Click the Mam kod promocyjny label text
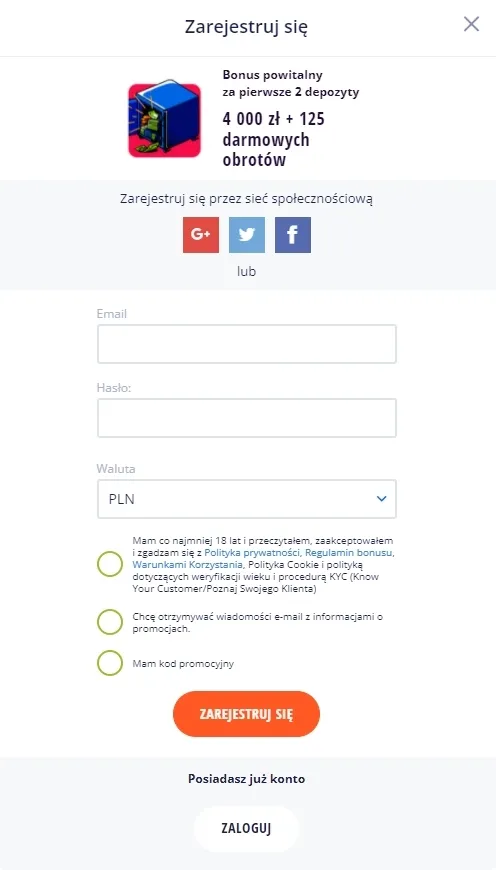Image resolution: width=496 pixels, height=870 pixels. click(x=183, y=664)
